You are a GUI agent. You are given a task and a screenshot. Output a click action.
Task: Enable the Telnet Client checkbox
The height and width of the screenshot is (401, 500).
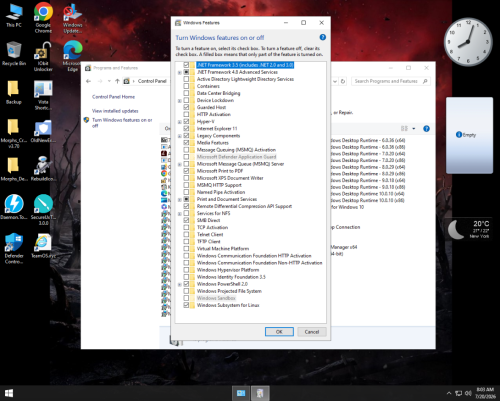pos(186,234)
